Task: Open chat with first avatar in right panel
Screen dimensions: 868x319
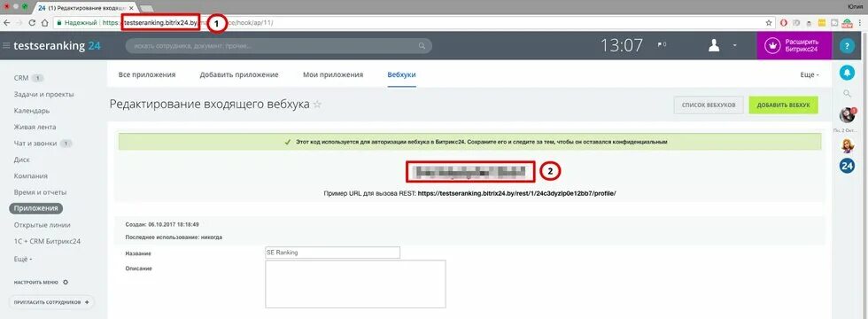Action: click(x=847, y=115)
